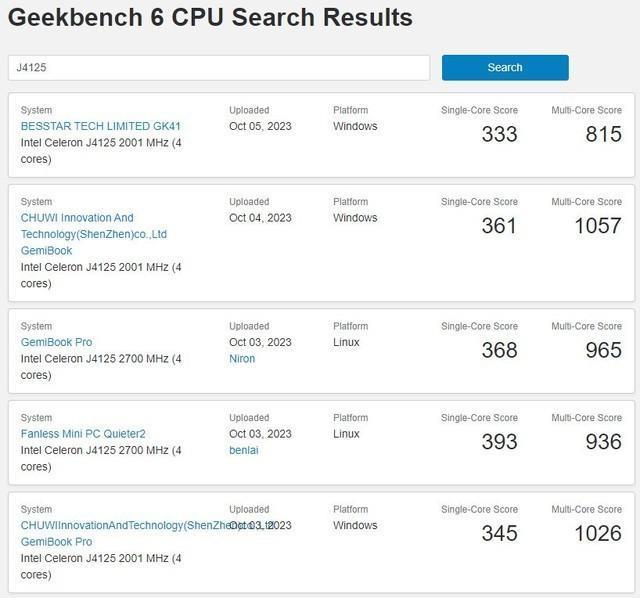
Task: Click single-core score 368
Action: tap(499, 350)
